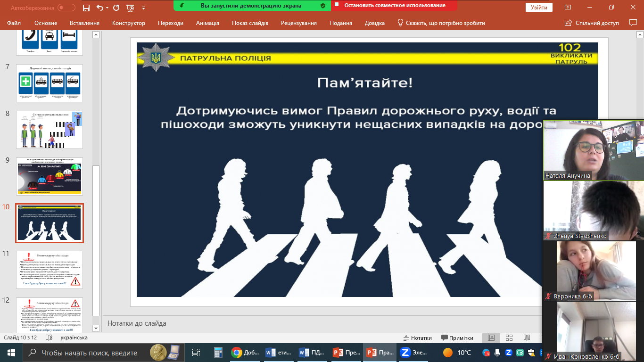Switch to Normal view icon
The image size is (644, 362).
(491, 338)
